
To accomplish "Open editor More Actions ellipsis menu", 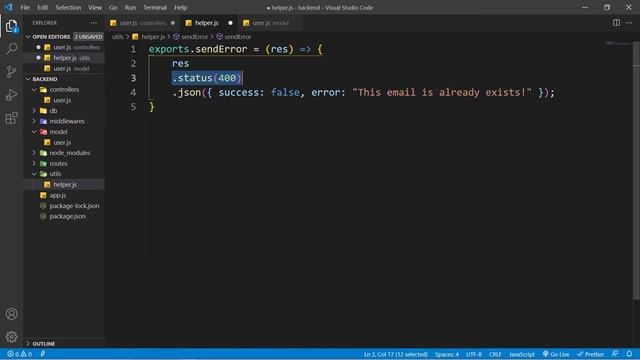I will [629, 23].
